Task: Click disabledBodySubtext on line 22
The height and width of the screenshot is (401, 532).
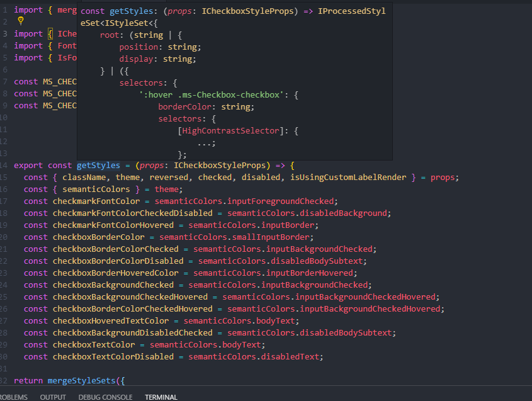Action: pos(317,261)
